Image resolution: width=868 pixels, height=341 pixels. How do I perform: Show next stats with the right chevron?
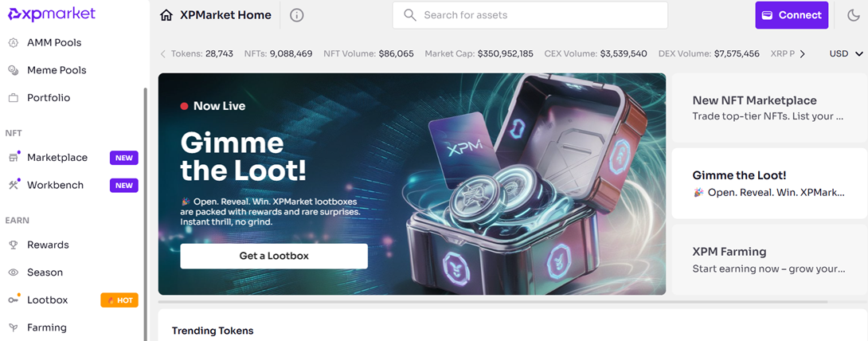pos(802,53)
